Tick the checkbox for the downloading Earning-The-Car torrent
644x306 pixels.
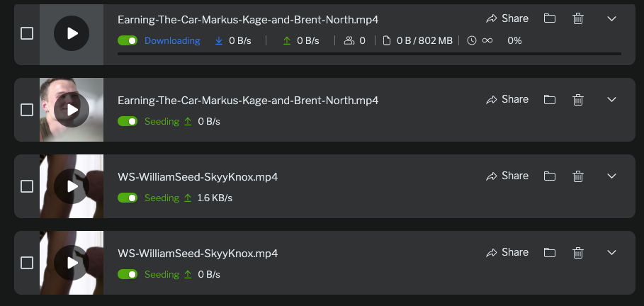pyautogui.click(x=27, y=33)
